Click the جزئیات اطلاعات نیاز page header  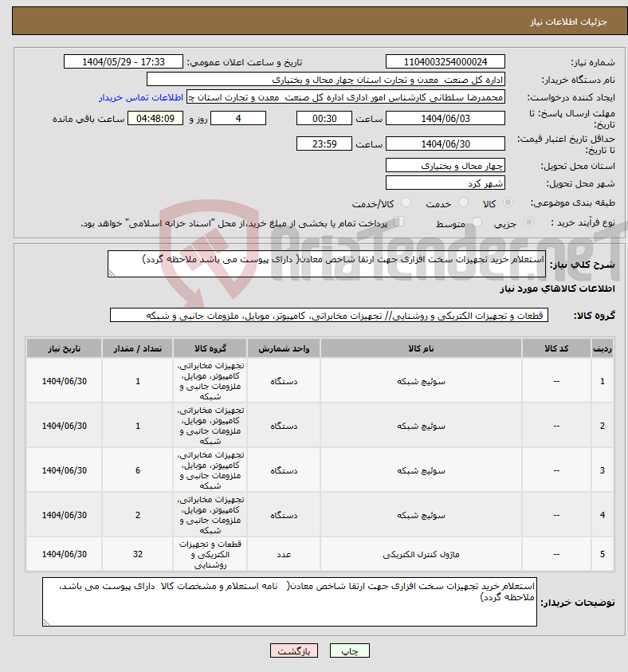[568, 22]
